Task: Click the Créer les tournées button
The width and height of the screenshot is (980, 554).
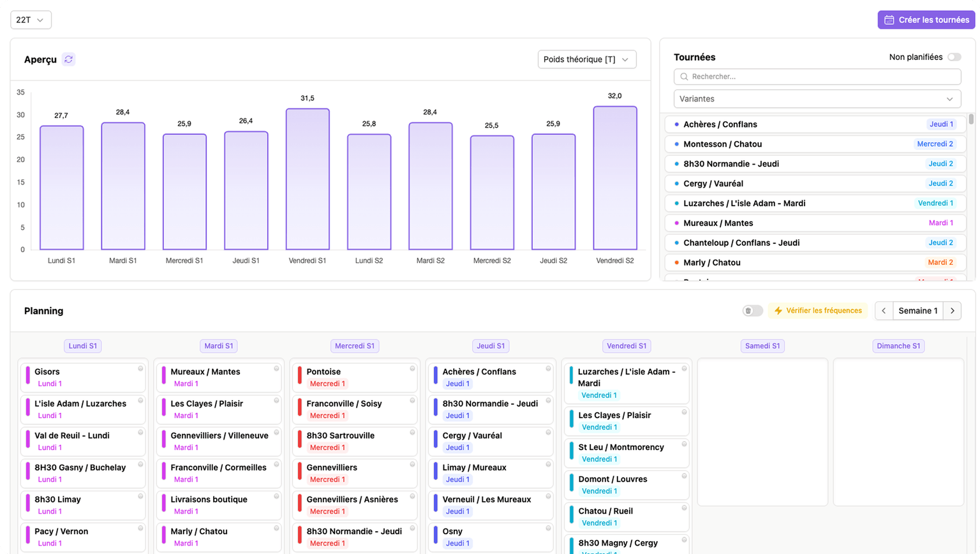Action: (x=926, y=20)
